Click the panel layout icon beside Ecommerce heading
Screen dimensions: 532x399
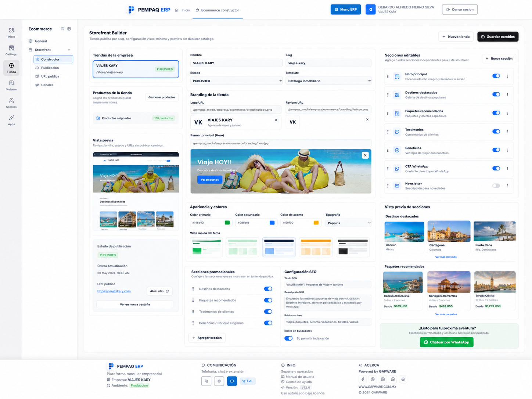pos(69,29)
